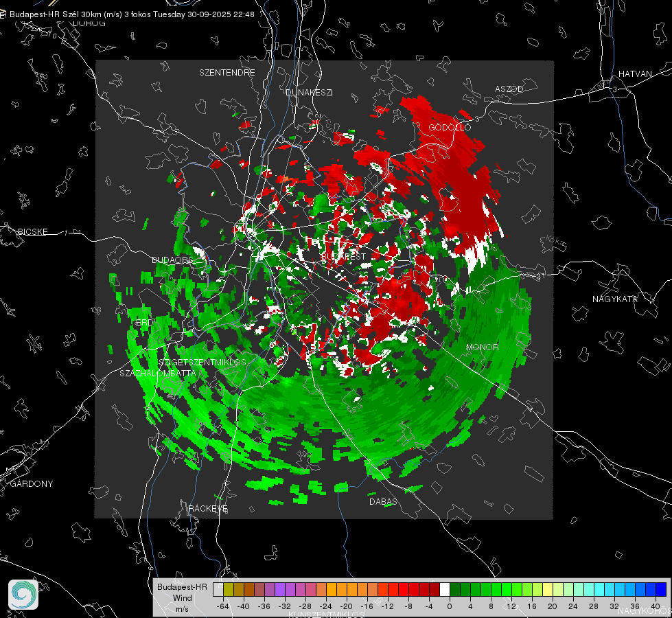Click the '-64' value on the legend scale
Viewport: 672px width, 618px height.
coord(223,606)
